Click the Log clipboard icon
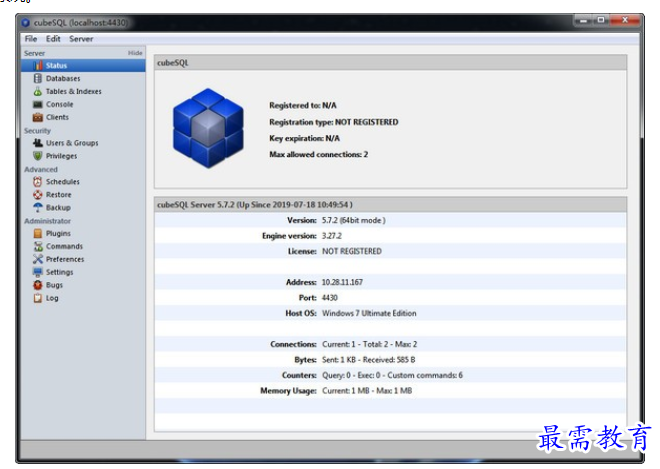This screenshot has height=469, width=660. (38, 298)
